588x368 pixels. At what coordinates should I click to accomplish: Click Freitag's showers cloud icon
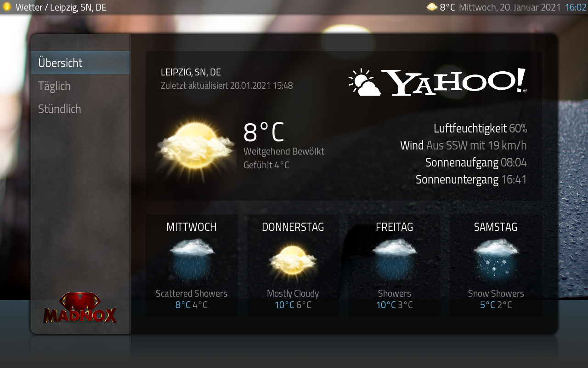394,259
